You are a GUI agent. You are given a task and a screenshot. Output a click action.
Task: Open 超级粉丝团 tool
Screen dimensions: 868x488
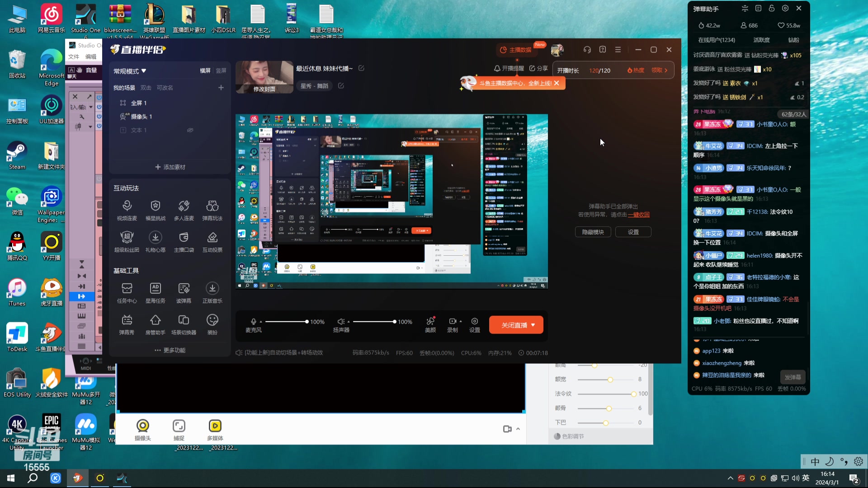(x=127, y=242)
